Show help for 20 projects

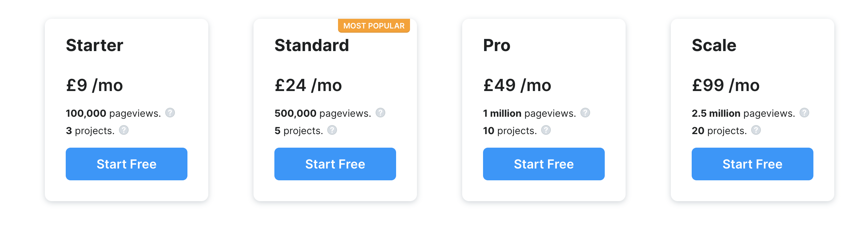tap(756, 130)
